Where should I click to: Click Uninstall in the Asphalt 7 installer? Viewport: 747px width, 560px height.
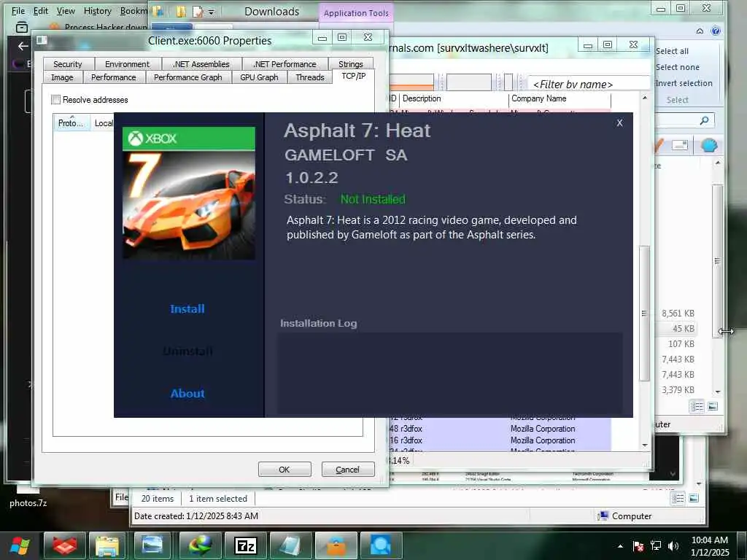[187, 351]
